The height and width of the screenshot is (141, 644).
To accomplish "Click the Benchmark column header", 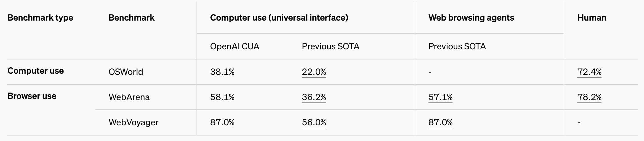I will [x=132, y=18].
